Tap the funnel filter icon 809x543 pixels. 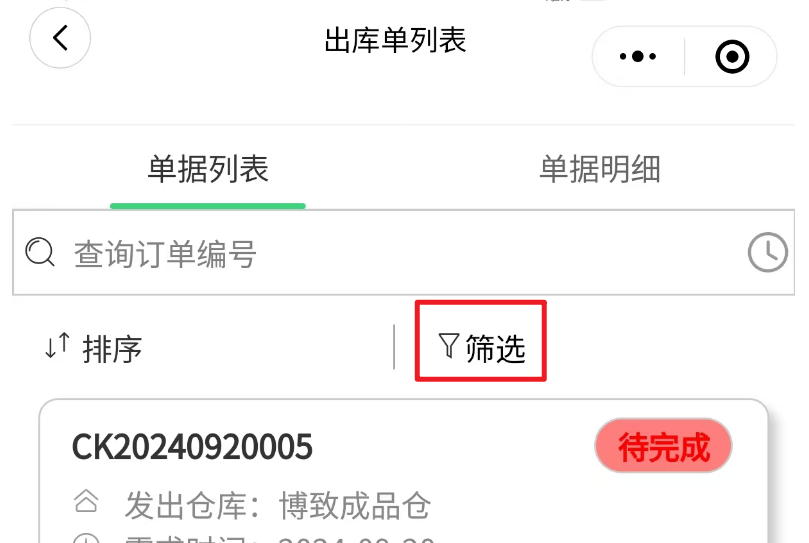[448, 345]
